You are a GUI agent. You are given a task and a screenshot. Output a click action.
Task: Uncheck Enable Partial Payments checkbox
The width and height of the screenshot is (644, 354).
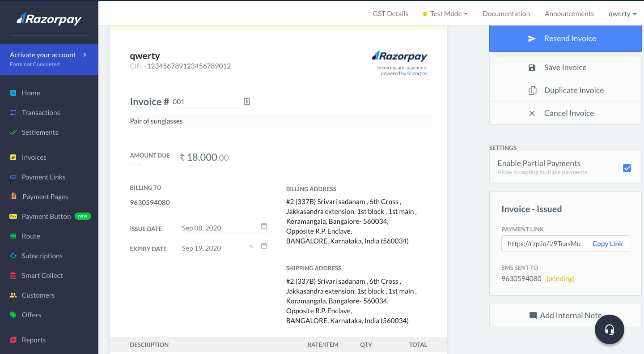627,168
